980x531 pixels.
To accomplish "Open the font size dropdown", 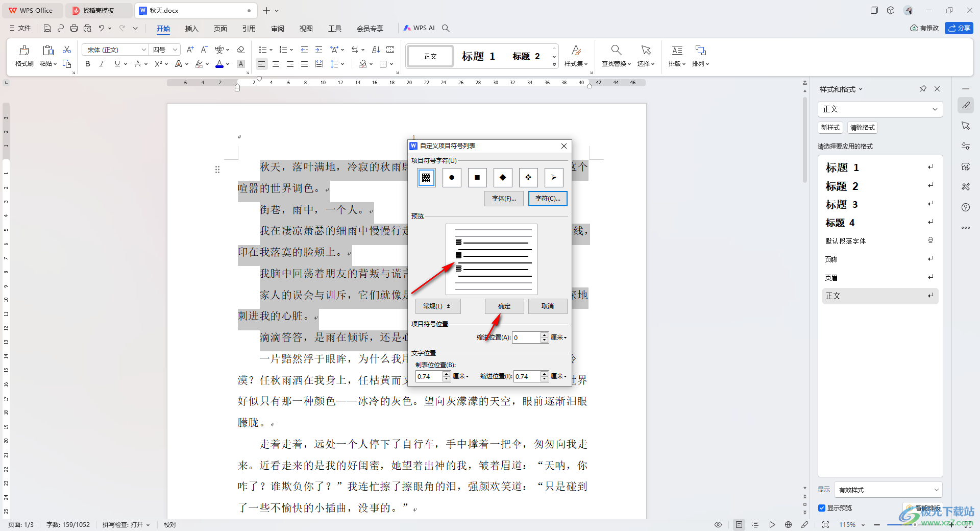I will pyautogui.click(x=175, y=50).
